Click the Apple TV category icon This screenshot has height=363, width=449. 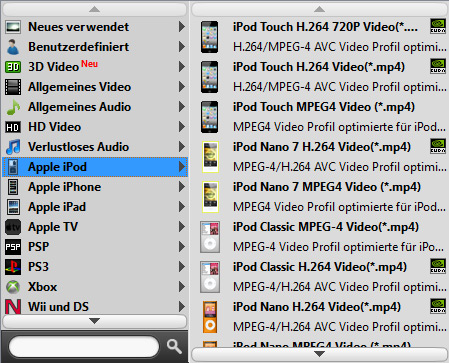[13, 227]
